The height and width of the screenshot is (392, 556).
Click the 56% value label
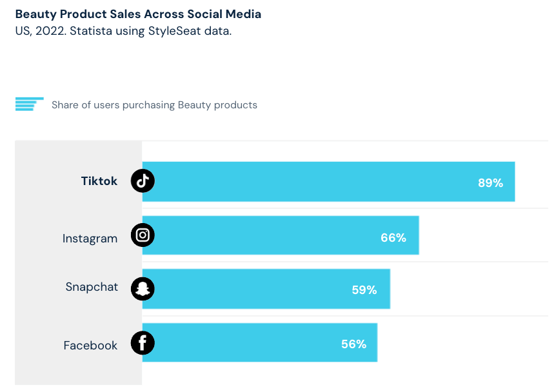click(353, 344)
